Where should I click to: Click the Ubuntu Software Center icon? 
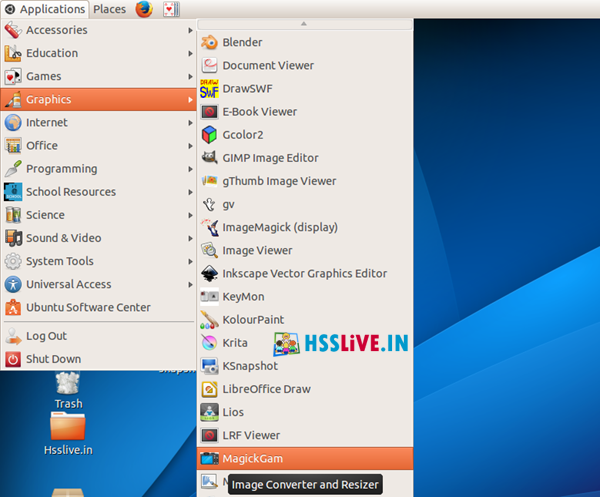[13, 308]
